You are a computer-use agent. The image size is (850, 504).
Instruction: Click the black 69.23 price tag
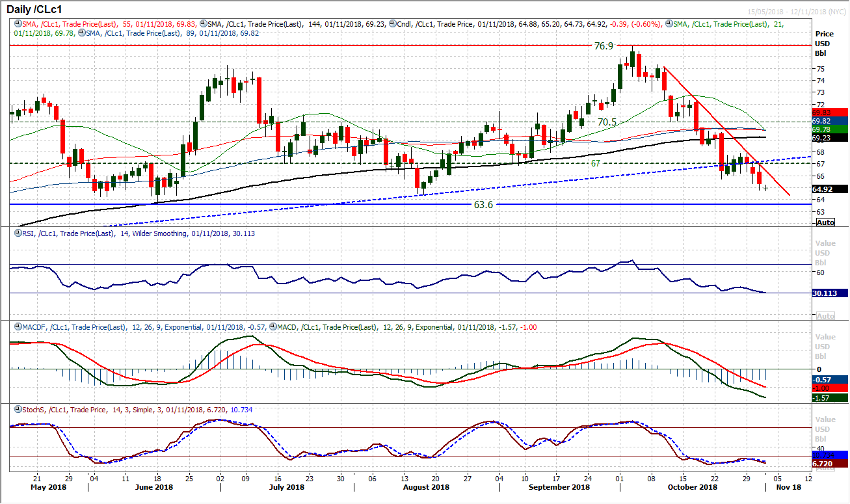coord(830,138)
